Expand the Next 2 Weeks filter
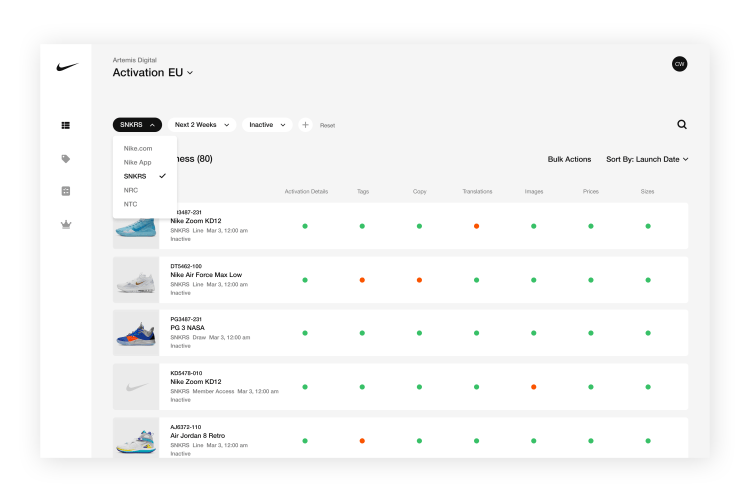Screen dimensions: 750x502 [x=202, y=125]
